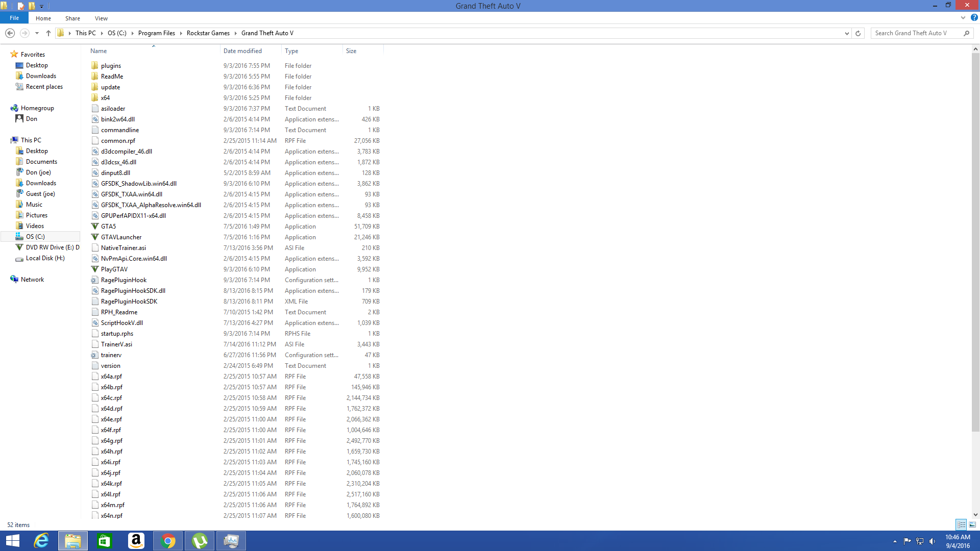Open uTorrent from the taskbar
This screenshot has width=980, height=551.
tap(200, 541)
